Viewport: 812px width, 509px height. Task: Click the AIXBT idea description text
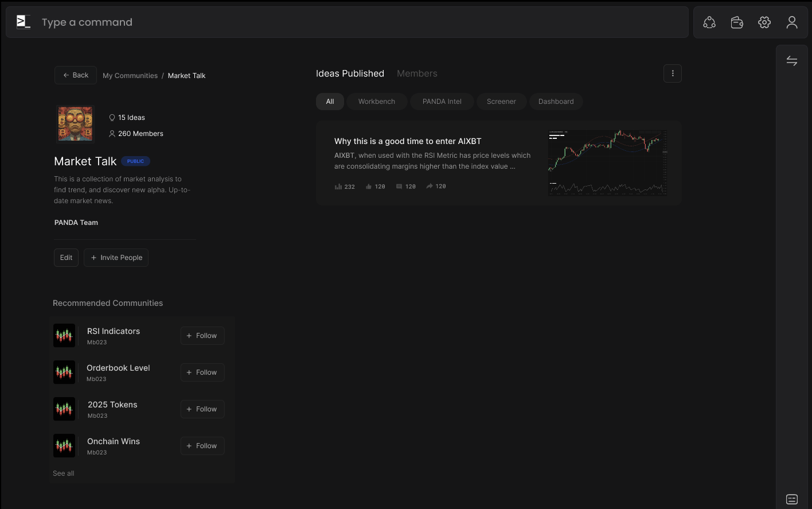tap(432, 161)
